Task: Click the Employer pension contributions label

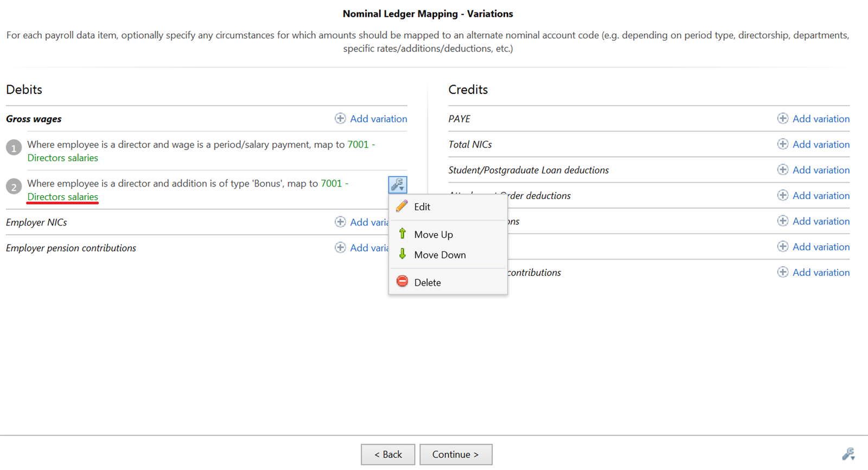Action: point(71,248)
